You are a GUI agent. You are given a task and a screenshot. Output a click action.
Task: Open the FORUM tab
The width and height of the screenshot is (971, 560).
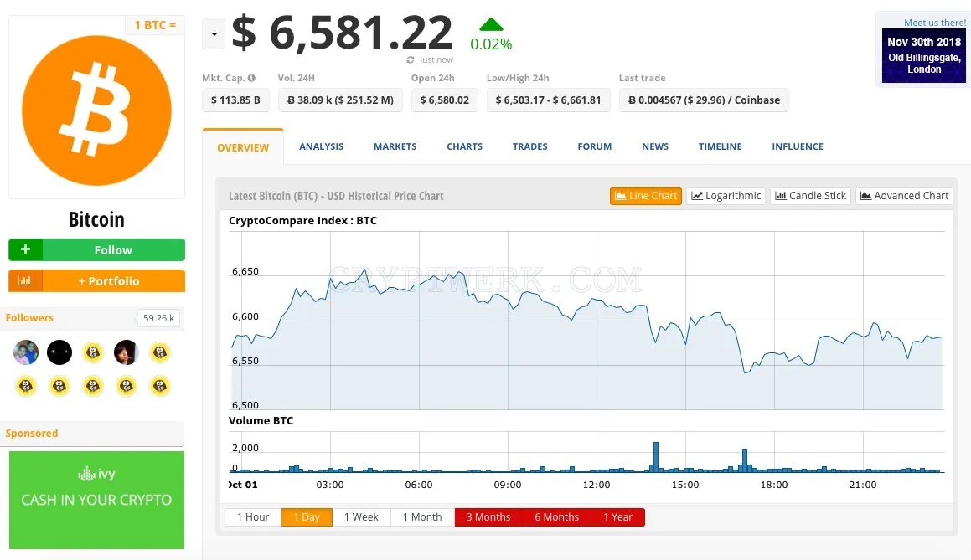tap(595, 146)
